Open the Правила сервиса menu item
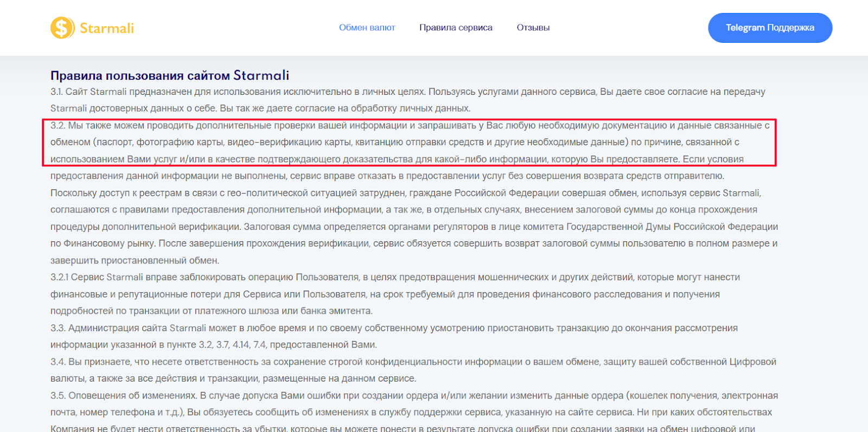Image resolution: width=868 pixels, height=432 pixels. click(456, 28)
